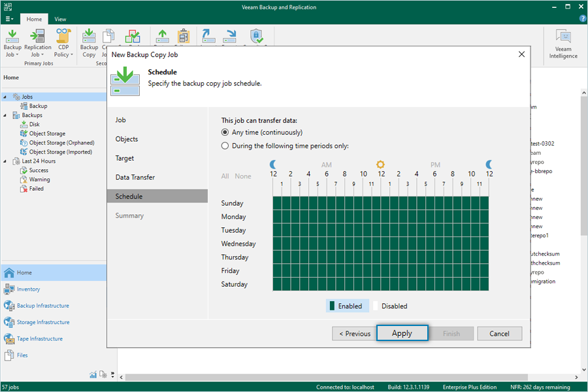588x392 pixels.
Task: Open the navigation pane overflow options arrow
Action: coord(112,374)
